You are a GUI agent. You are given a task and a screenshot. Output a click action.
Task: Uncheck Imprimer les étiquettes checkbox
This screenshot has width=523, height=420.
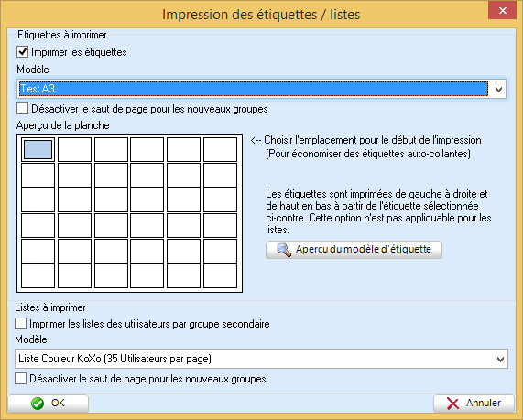(22, 52)
